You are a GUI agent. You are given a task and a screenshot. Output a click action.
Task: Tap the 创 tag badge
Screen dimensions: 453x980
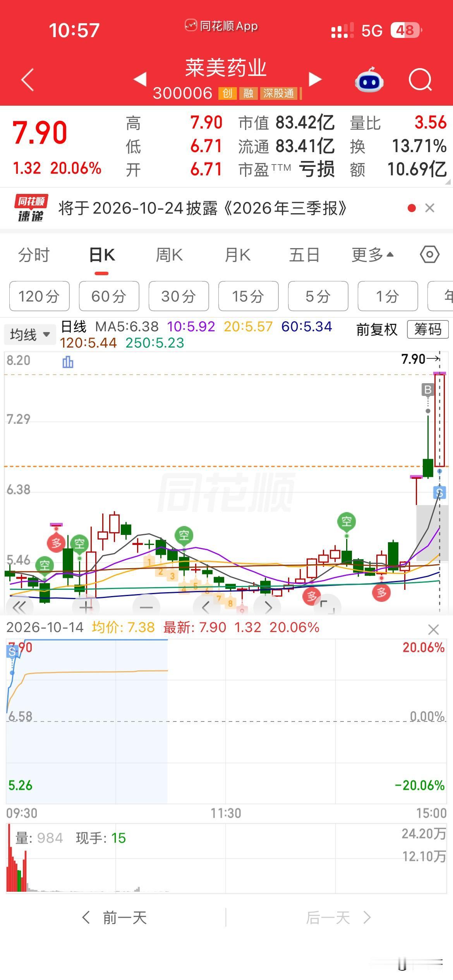pos(228,93)
